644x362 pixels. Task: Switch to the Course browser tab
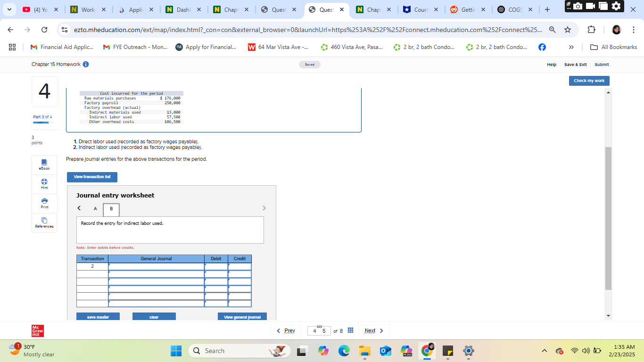pyautogui.click(x=421, y=9)
